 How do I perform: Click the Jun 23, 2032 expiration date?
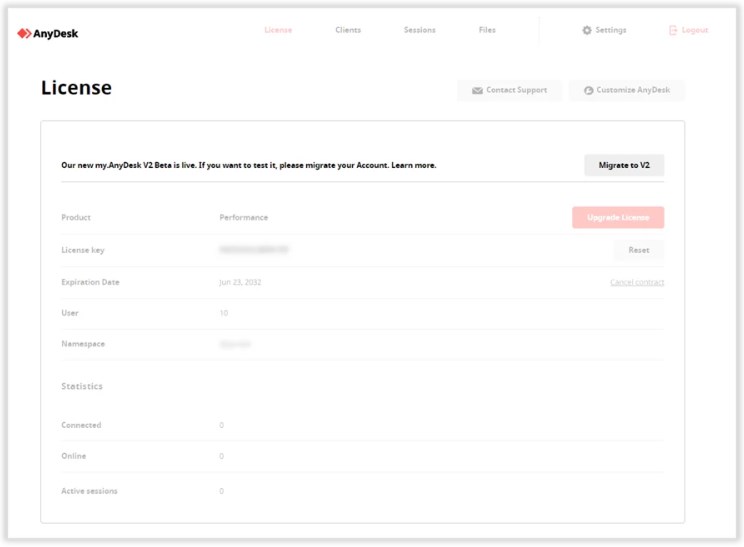pos(240,282)
